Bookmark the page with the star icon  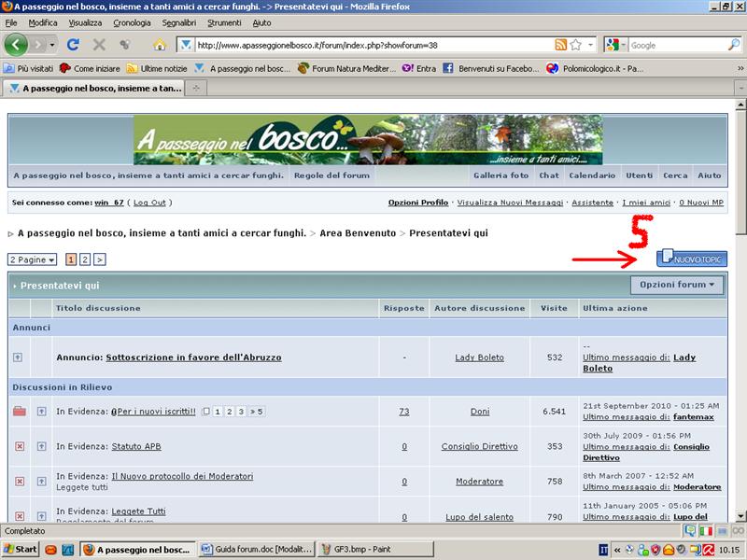point(576,45)
